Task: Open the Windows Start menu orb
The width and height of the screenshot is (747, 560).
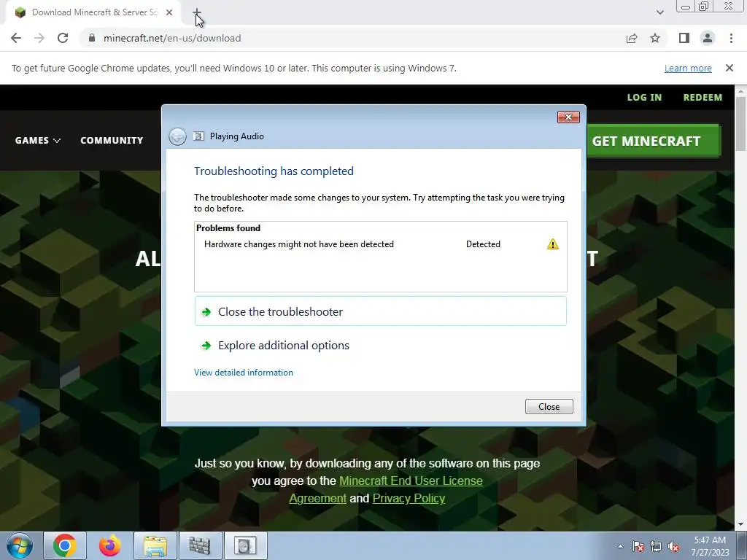Action: pos(20,545)
